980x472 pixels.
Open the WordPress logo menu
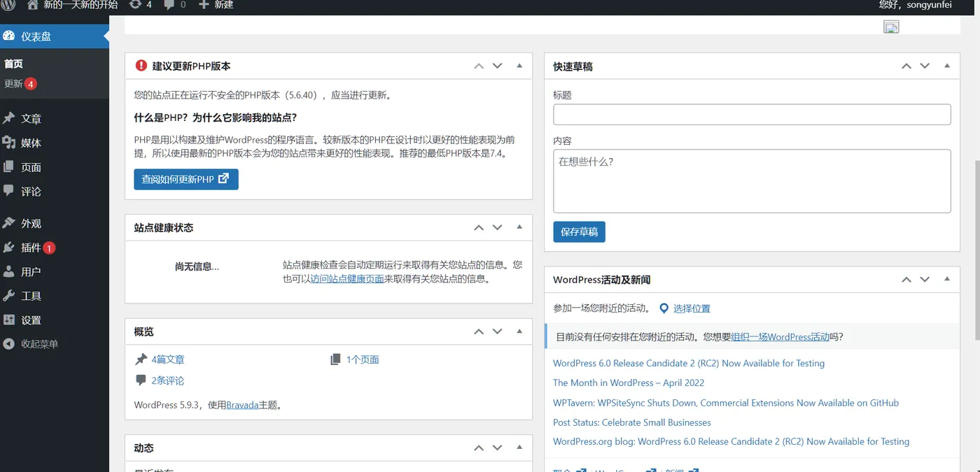click(x=8, y=4)
